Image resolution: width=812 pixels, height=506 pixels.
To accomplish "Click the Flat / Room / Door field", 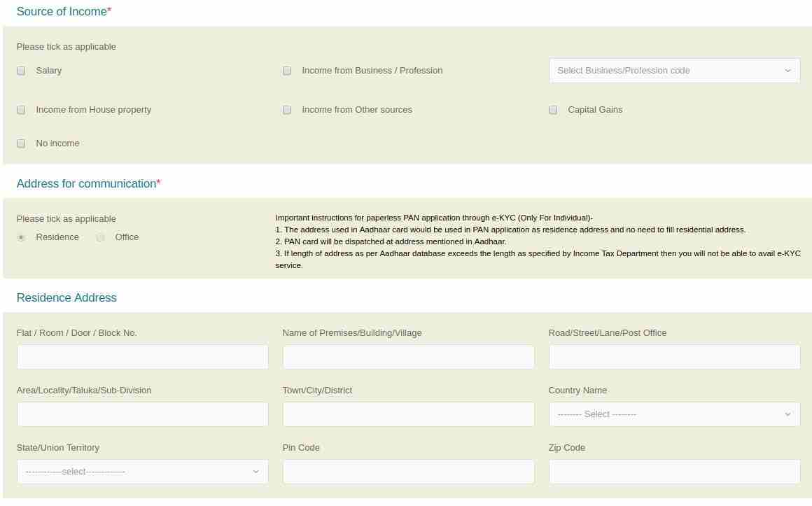I will tap(142, 356).
